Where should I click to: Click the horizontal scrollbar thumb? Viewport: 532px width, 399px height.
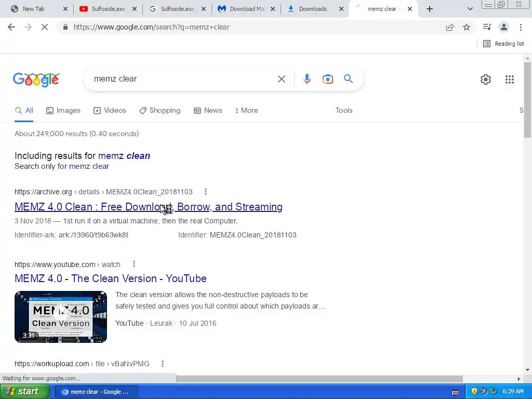[x=320, y=379]
